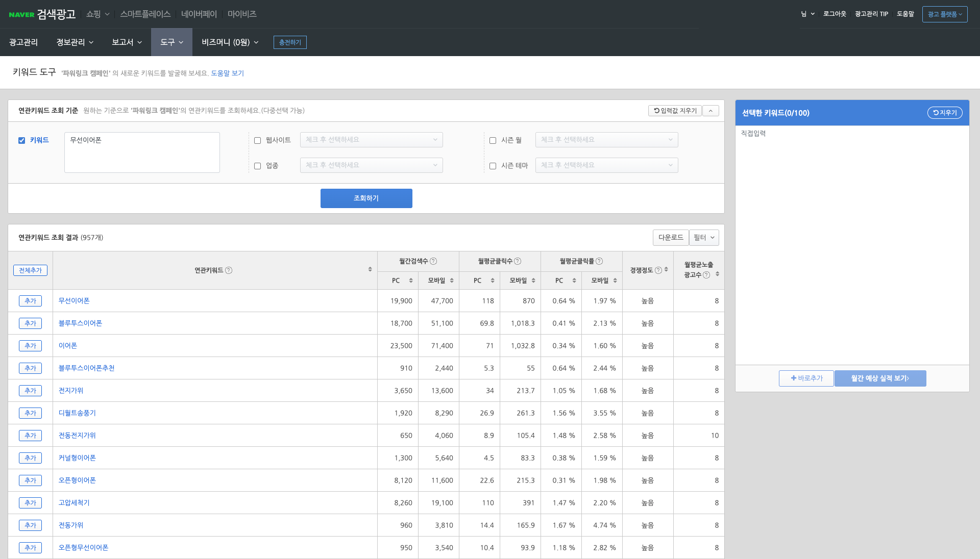Screen dimensions: 980x559
Task: Collapse the 연관키워드 조회 기준 panel
Action: click(x=710, y=111)
